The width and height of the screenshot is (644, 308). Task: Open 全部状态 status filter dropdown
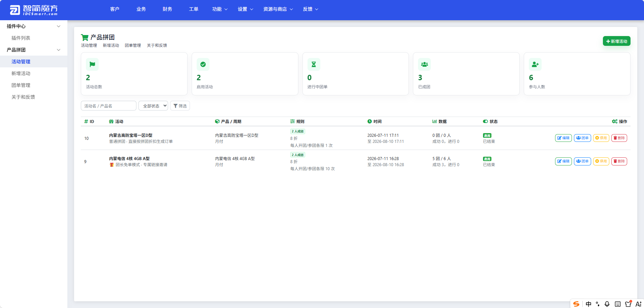153,106
